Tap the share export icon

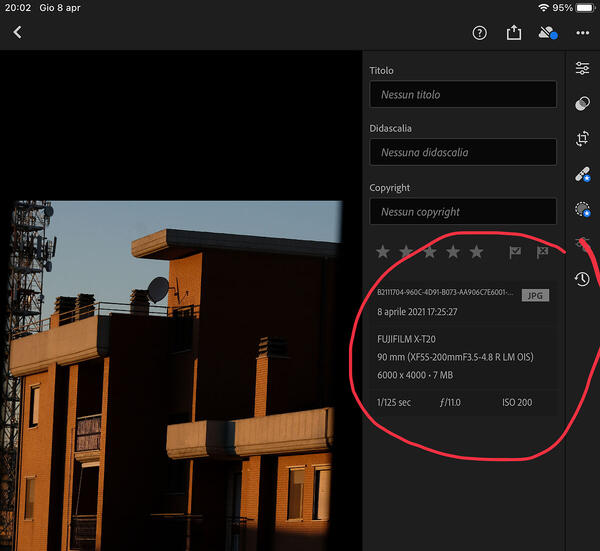(x=514, y=33)
